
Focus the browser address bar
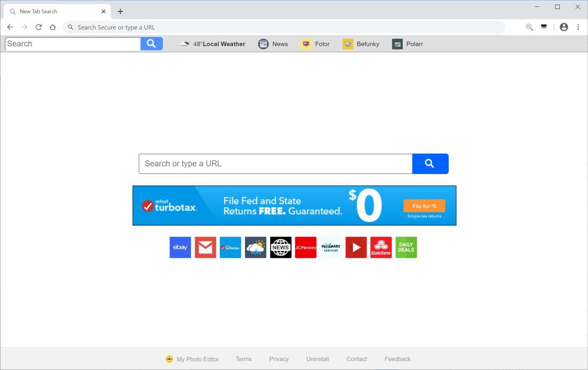284,27
